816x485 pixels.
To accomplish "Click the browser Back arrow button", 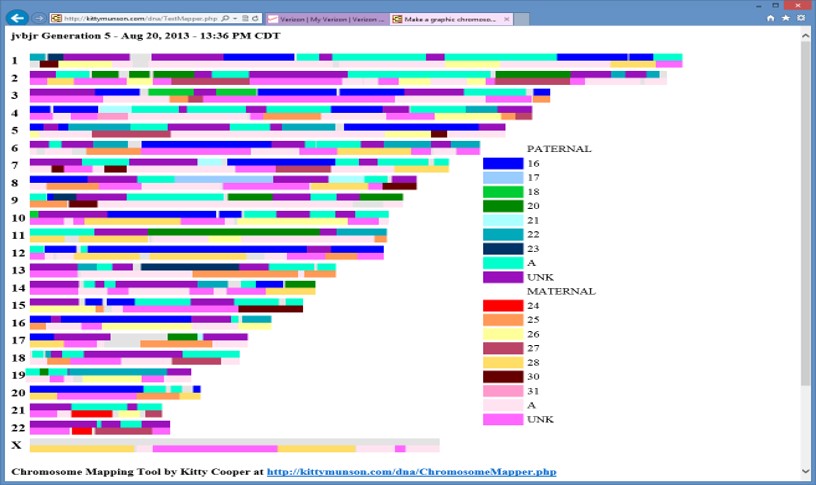I will pyautogui.click(x=16, y=17).
